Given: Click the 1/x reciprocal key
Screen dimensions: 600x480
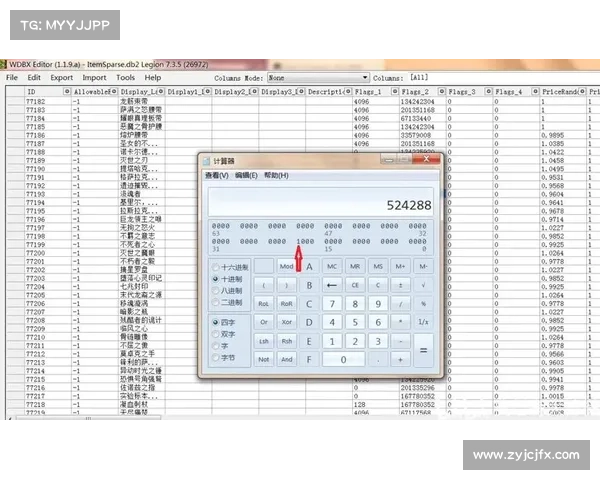Looking at the screenshot, I should pyautogui.click(x=422, y=321).
